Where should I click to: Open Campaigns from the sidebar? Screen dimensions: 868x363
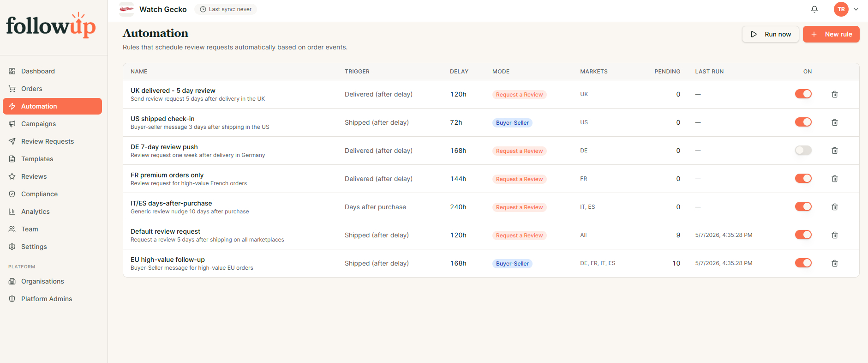pos(52,124)
